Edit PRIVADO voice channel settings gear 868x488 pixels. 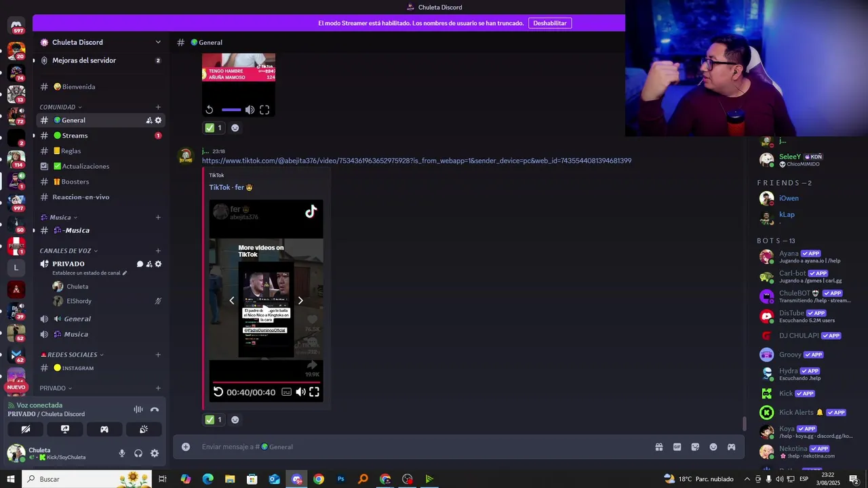pos(158,264)
